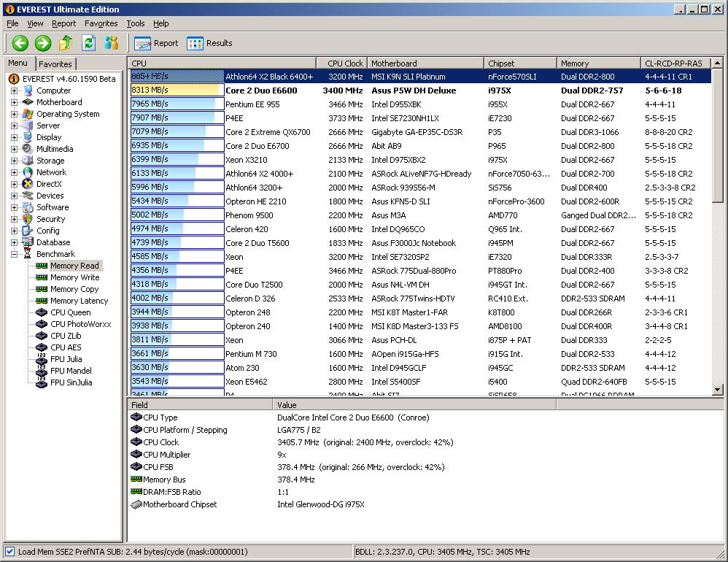Viewport: 728px width, 562px height.
Task: Open the Report toolbar button
Action: click(x=156, y=43)
